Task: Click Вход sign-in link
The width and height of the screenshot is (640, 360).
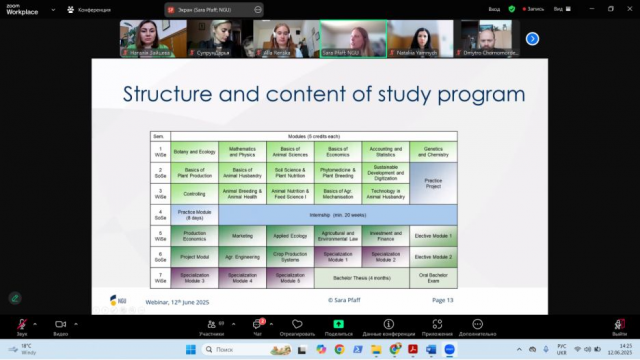Action: point(494,9)
